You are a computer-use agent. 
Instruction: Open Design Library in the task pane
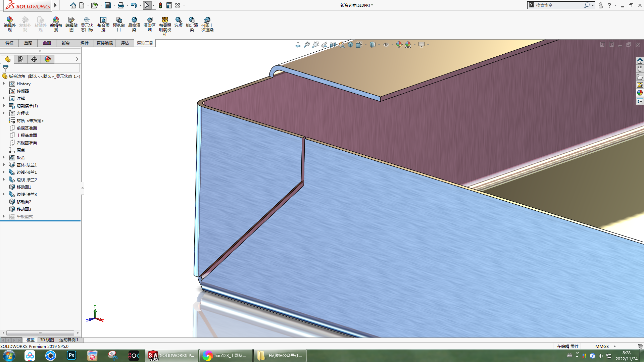coord(640,69)
